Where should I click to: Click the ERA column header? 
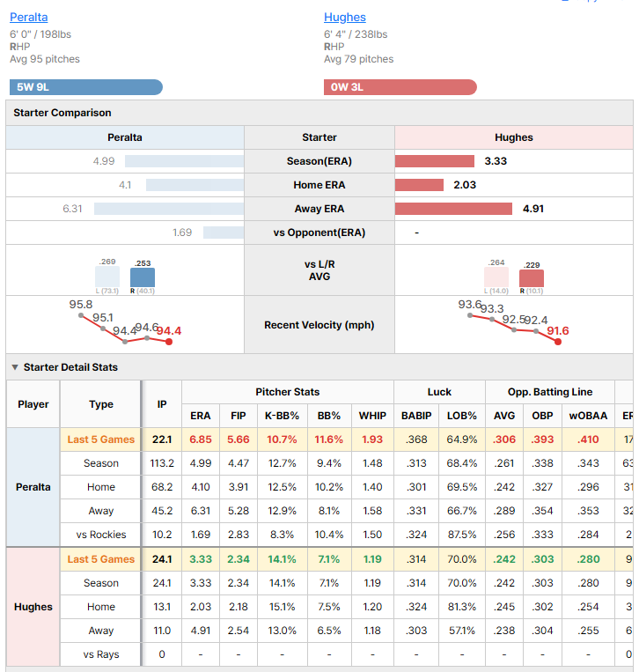tap(201, 416)
